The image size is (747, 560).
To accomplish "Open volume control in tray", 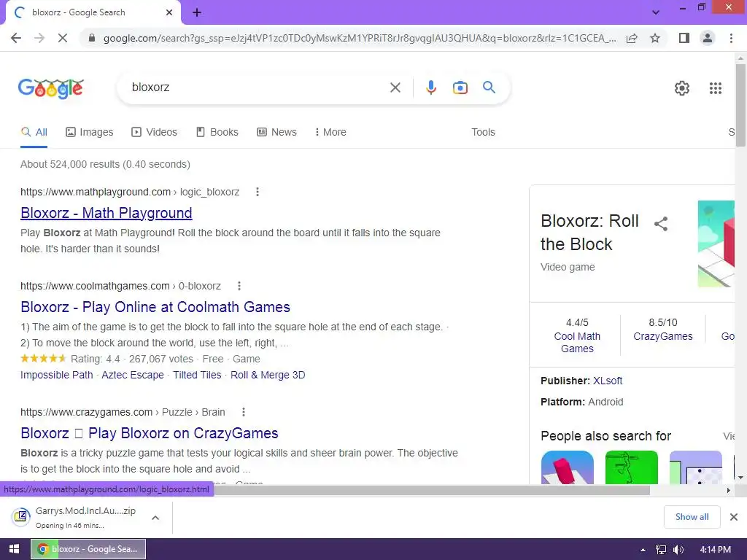I will 678,550.
